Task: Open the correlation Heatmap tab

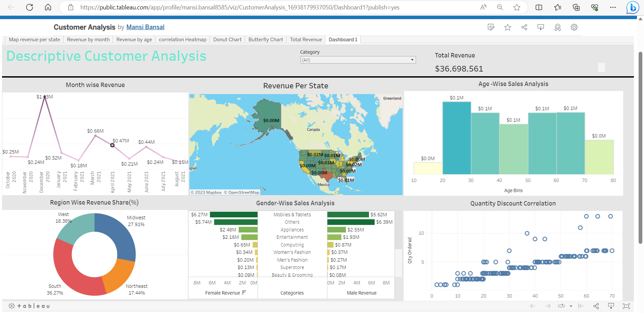Action: (182, 39)
